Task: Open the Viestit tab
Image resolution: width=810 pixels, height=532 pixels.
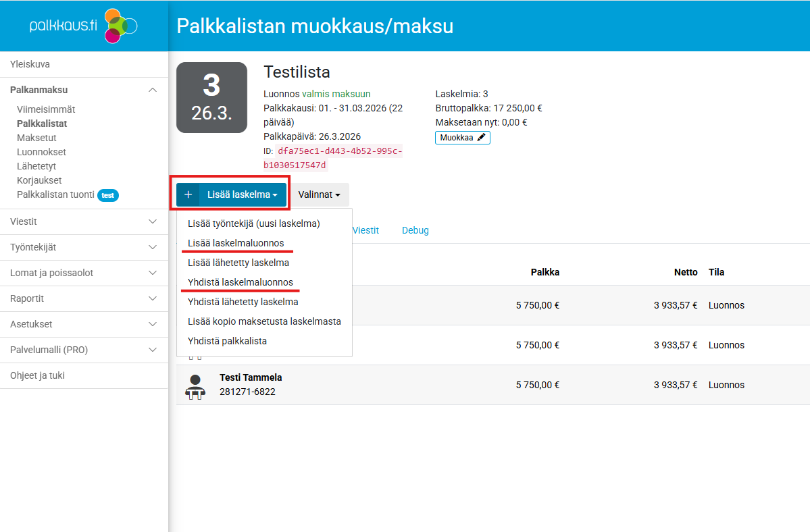Action: [x=365, y=230]
